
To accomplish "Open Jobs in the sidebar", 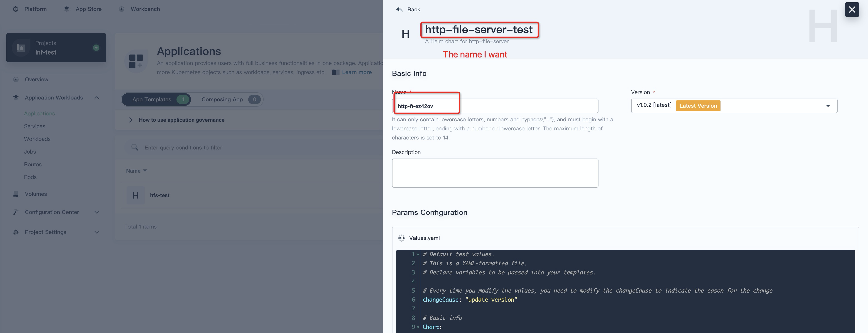I will tap(30, 152).
